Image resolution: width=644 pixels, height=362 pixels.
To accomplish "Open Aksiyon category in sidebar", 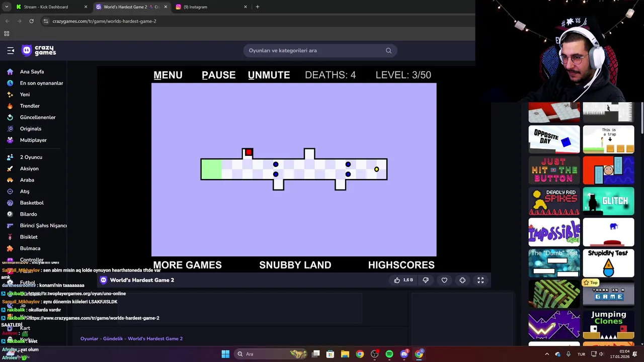I will pyautogui.click(x=29, y=169).
